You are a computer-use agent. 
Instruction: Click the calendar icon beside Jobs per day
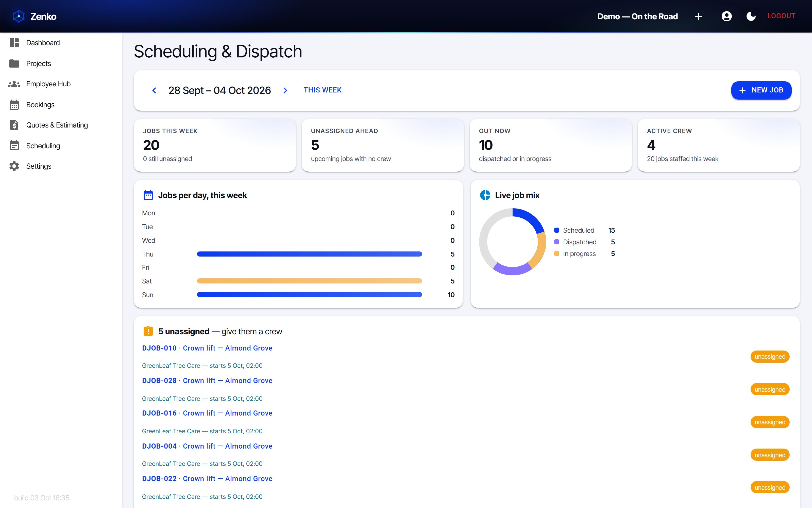coord(148,195)
